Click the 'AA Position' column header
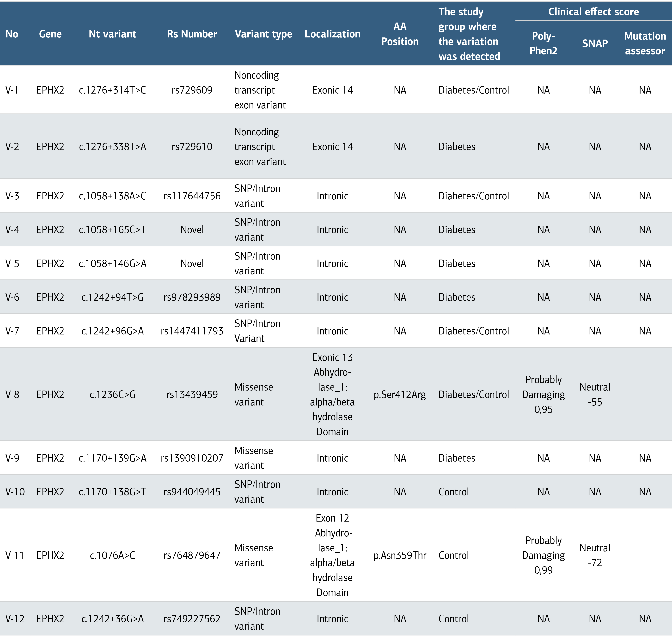Viewport: 672px width, 642px height. coord(400,34)
